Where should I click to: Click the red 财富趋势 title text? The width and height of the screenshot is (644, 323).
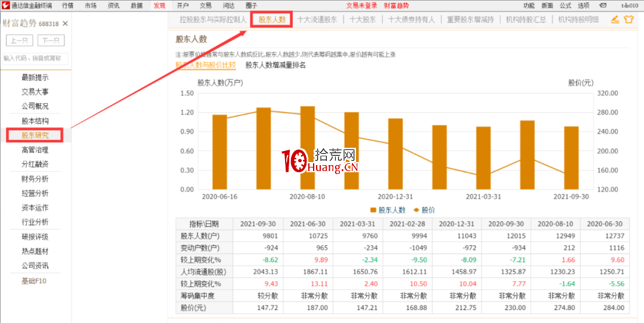click(397, 6)
